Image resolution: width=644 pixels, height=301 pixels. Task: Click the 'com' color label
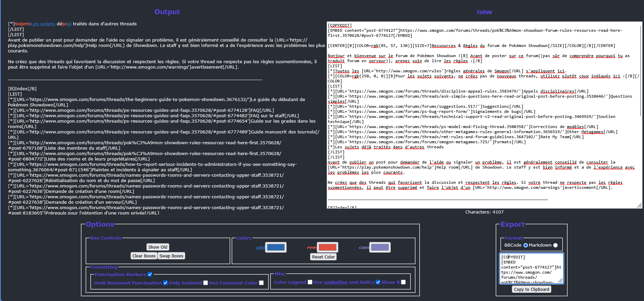[364, 248]
